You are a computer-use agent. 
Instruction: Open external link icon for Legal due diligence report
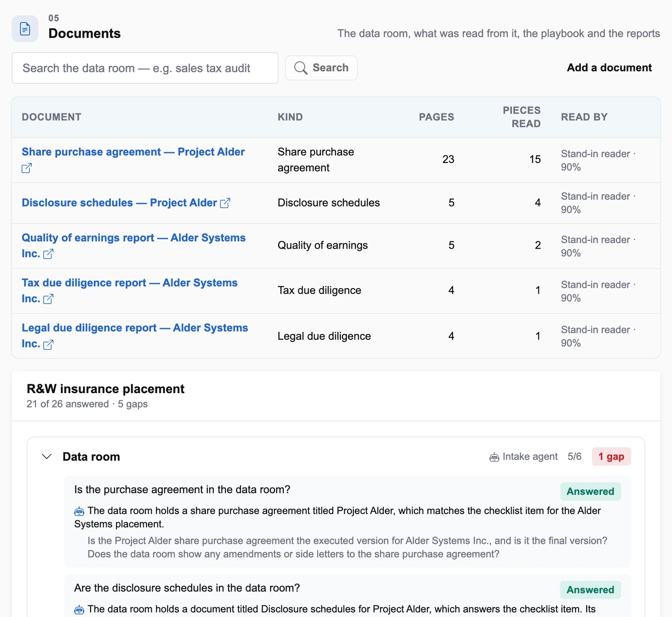coord(48,344)
